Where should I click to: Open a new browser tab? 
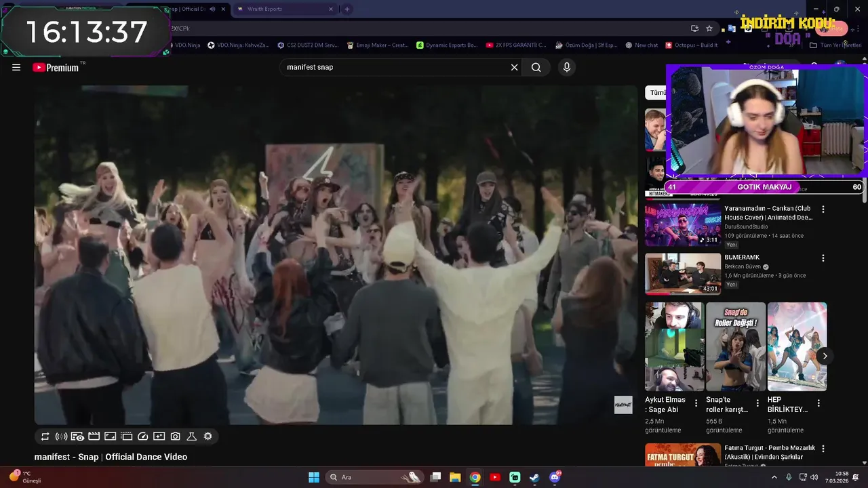(347, 9)
